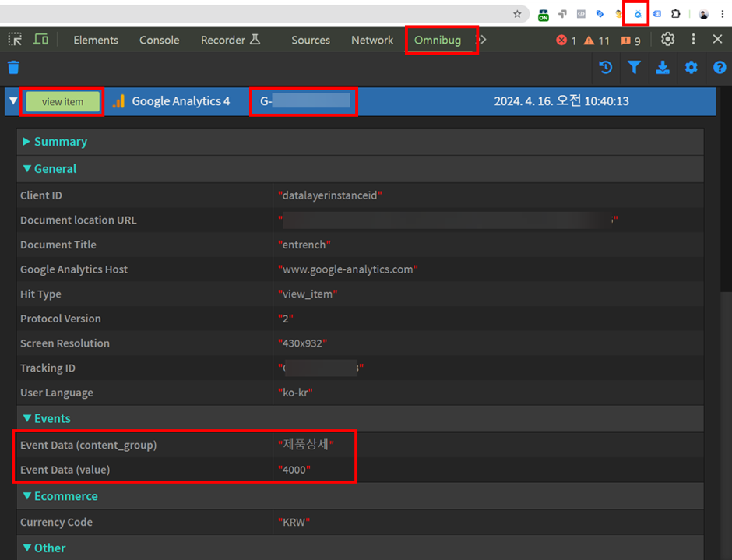Open the DevTools three-dot customize menu
732x560 pixels.
click(x=693, y=39)
